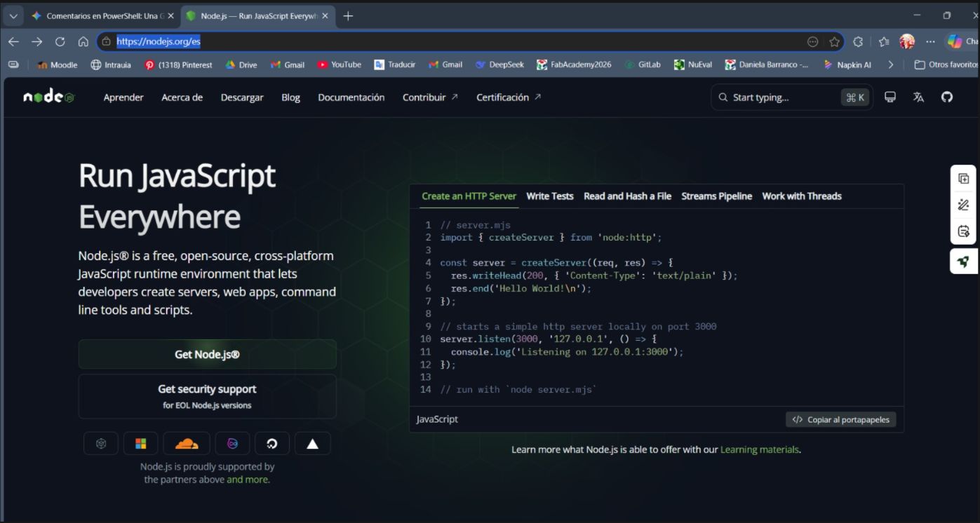
Task: Open the Descargar menu item
Action: [242, 97]
